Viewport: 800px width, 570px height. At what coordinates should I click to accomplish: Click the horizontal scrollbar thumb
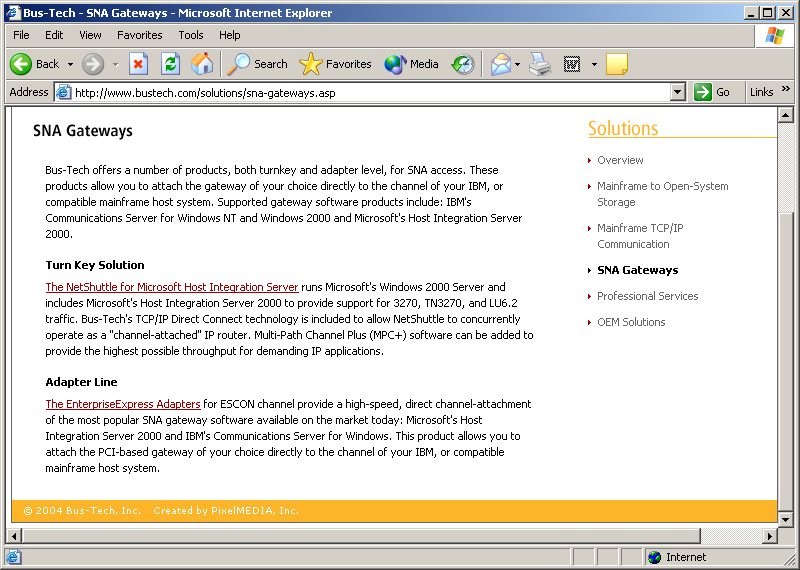click(x=361, y=536)
